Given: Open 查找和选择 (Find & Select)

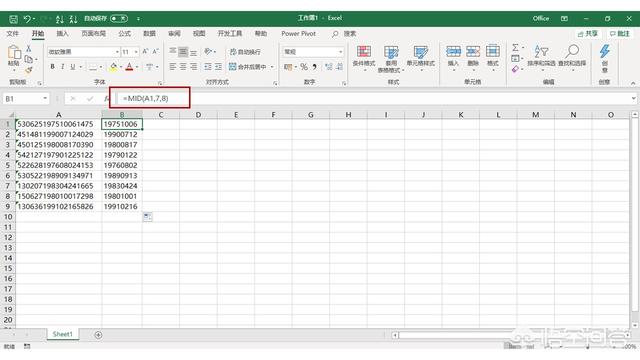Looking at the screenshot, I should [x=572, y=57].
